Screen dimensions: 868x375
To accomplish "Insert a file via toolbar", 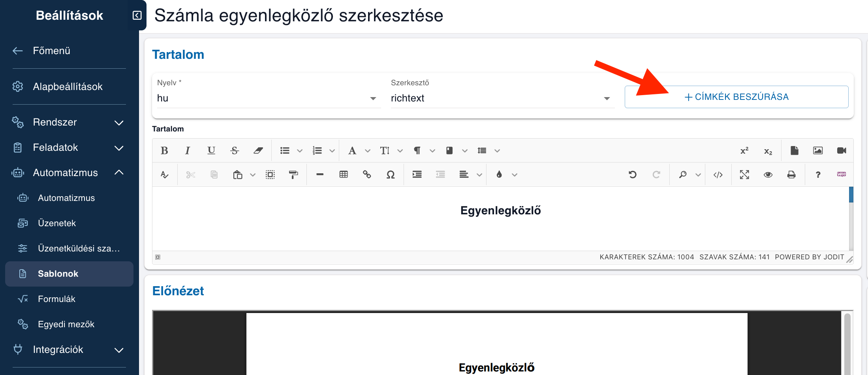I will tap(795, 150).
